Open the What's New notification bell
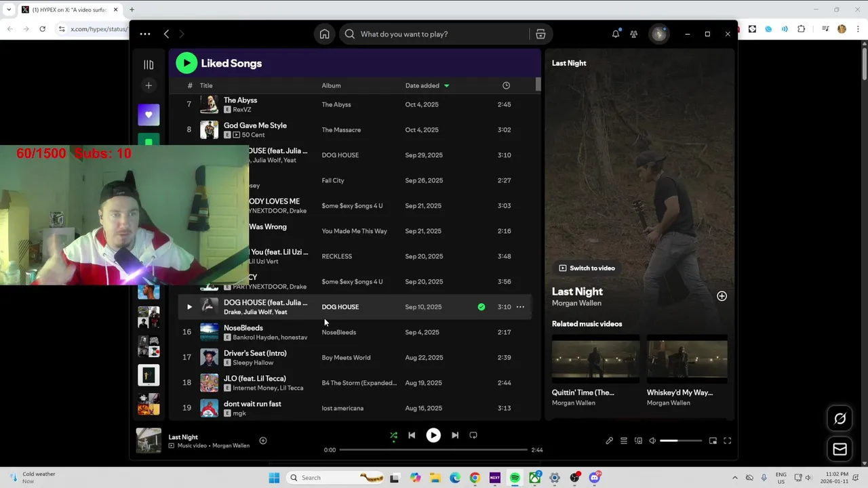Image resolution: width=868 pixels, height=488 pixels. pyautogui.click(x=616, y=34)
